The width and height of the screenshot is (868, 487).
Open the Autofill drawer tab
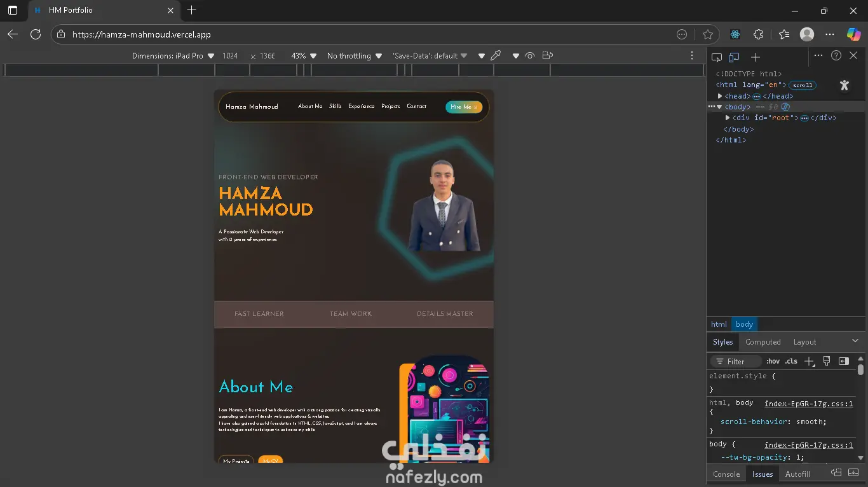pos(797,474)
